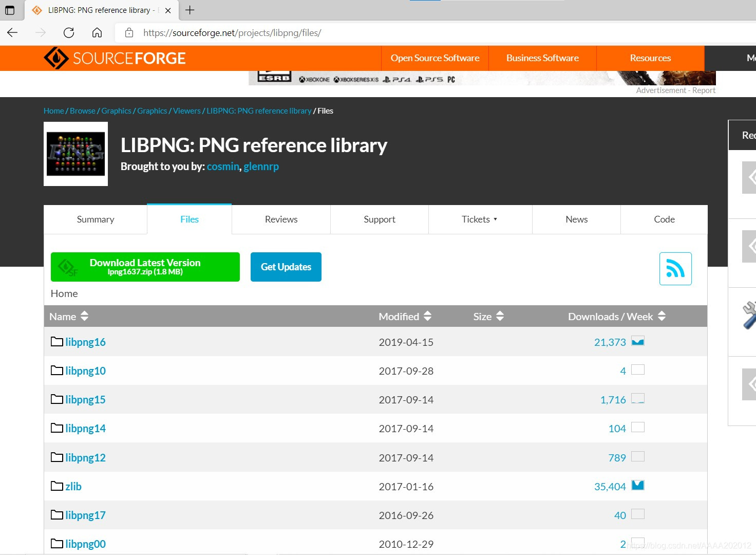Open the libpng17 folder link
Image resolution: width=756 pixels, height=555 pixels.
click(x=85, y=515)
